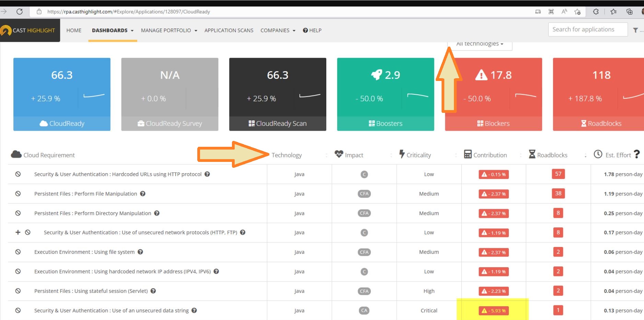
Task: Click the filter funnel icon next to search
Action: coord(635,30)
